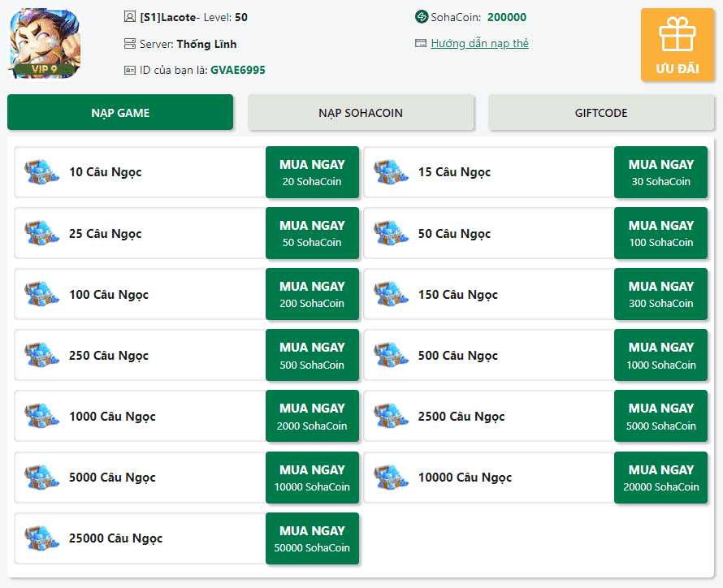Click the 10 Câu Ngọc package label
The width and height of the screenshot is (723, 588).
[x=105, y=172]
